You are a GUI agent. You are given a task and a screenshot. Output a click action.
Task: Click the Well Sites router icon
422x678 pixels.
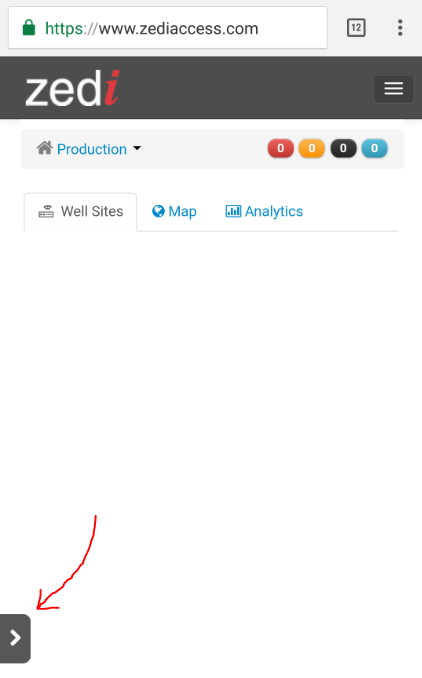click(x=46, y=211)
